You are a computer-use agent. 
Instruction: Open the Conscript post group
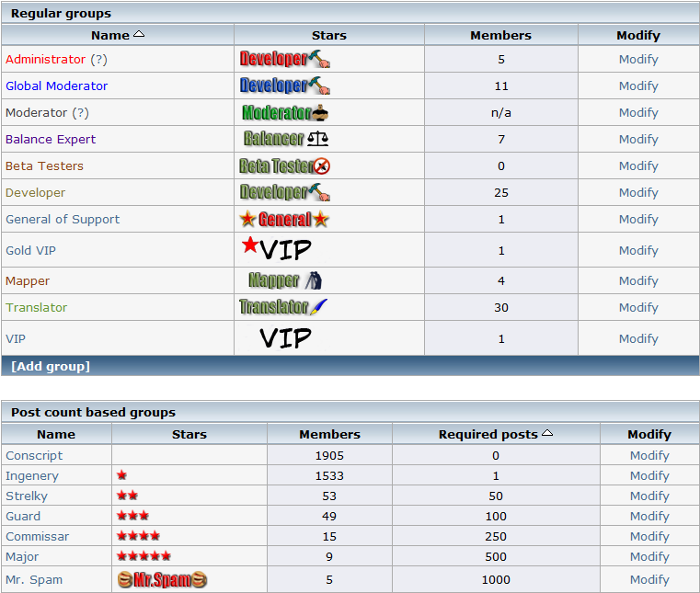34,456
